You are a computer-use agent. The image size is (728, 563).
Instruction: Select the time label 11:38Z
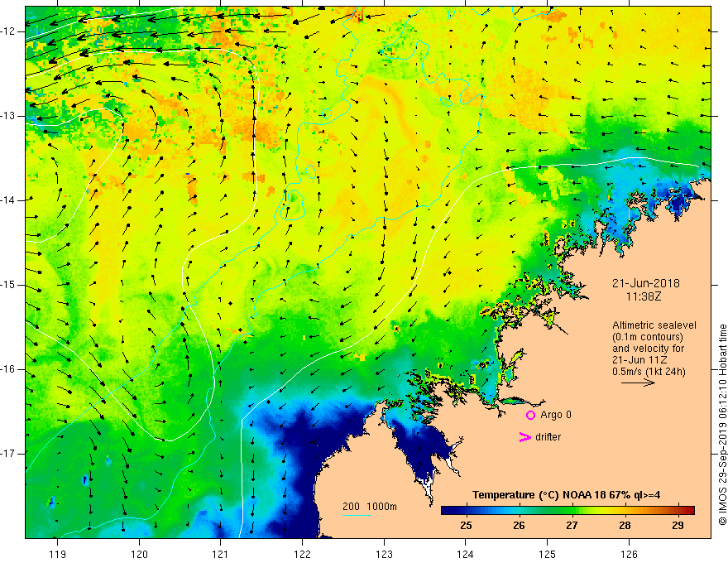(644, 296)
